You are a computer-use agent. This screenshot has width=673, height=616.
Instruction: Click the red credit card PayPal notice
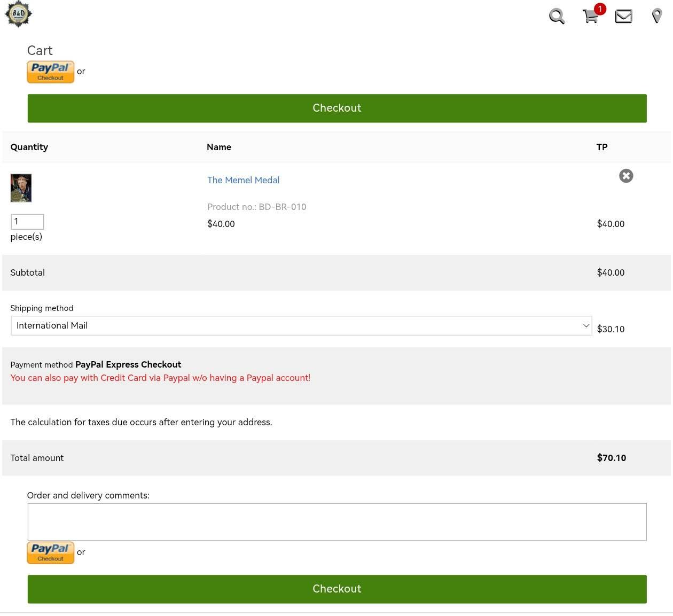(160, 378)
